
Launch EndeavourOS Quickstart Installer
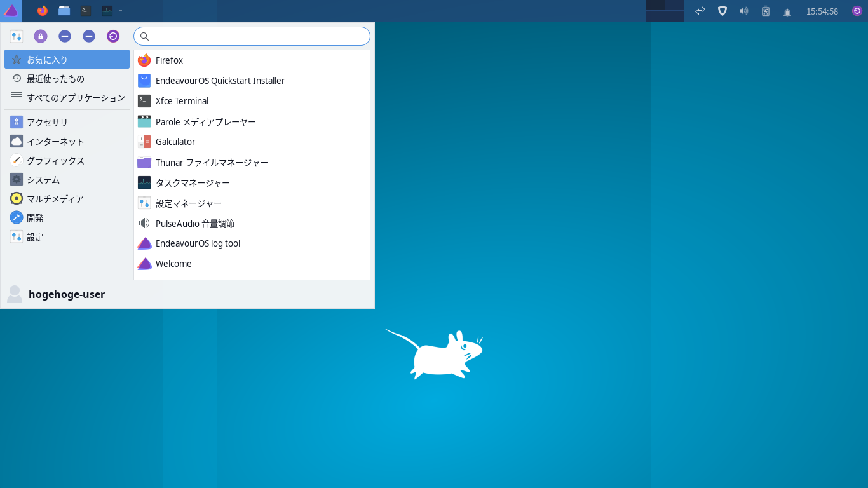click(x=252, y=81)
